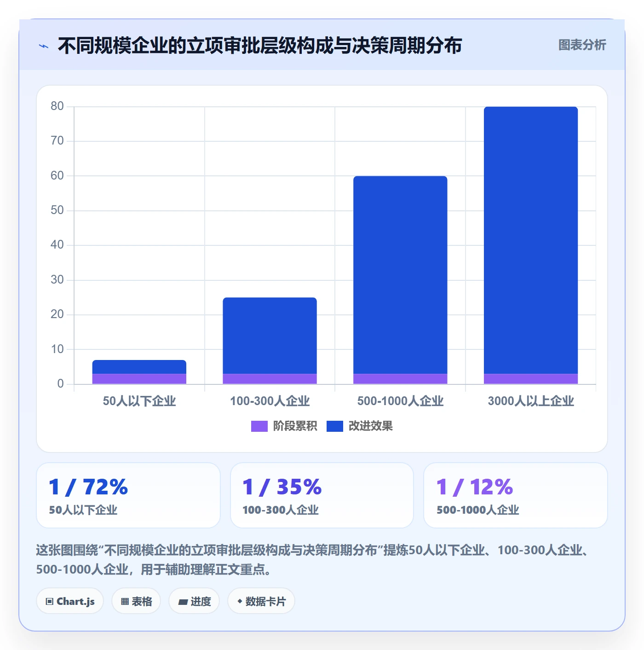Select the 数据卡片 tag chip
This screenshot has width=644, height=650.
point(261,601)
